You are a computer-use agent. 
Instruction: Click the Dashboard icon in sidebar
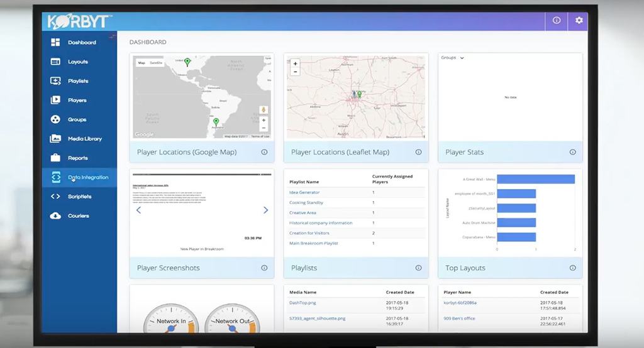click(x=55, y=43)
